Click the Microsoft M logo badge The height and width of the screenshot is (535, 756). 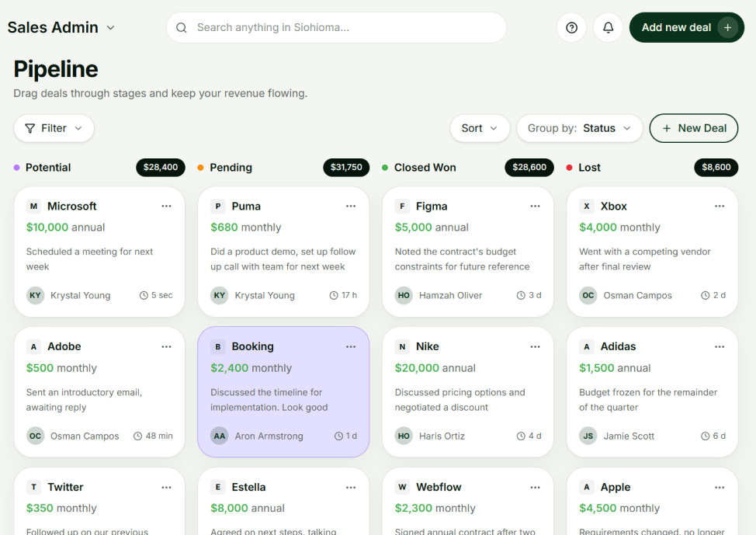pyautogui.click(x=33, y=206)
